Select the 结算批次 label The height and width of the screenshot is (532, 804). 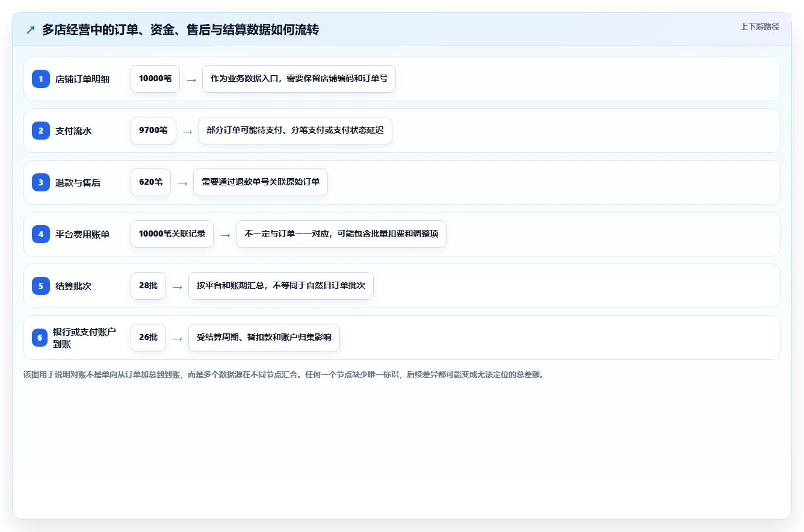tap(73, 286)
